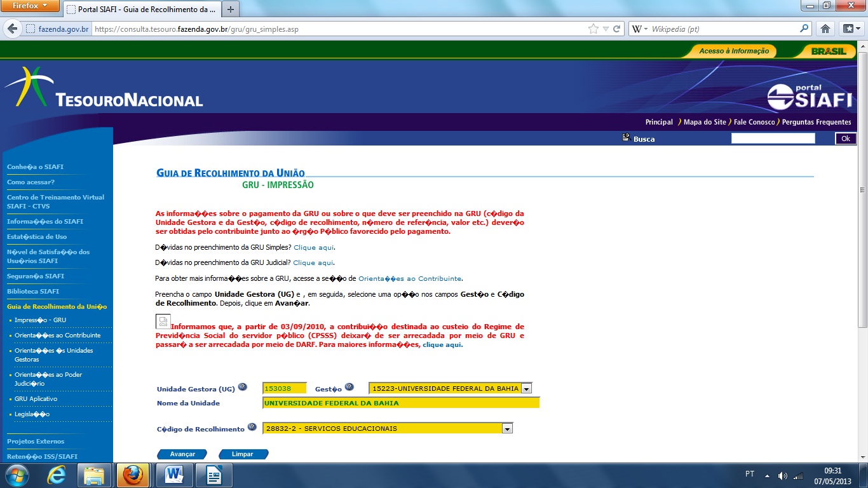Open Conheça o SIAFI sidebar item
The width and height of the screenshot is (868, 488).
point(35,167)
